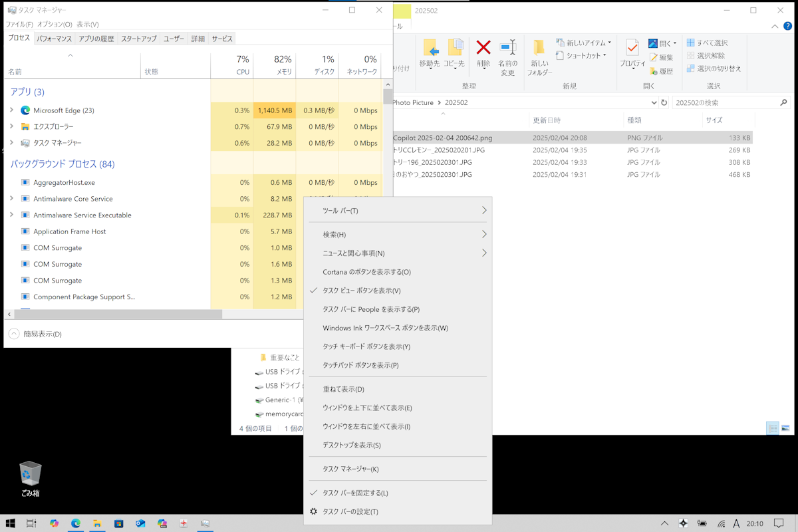
Task: Open the Windows Start button
Action: click(x=11, y=523)
